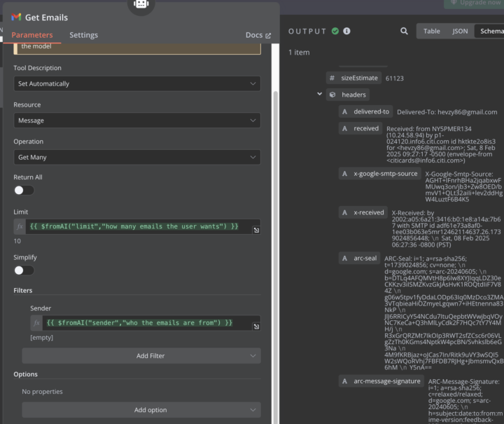Open expression editor for Sender field

(256, 326)
